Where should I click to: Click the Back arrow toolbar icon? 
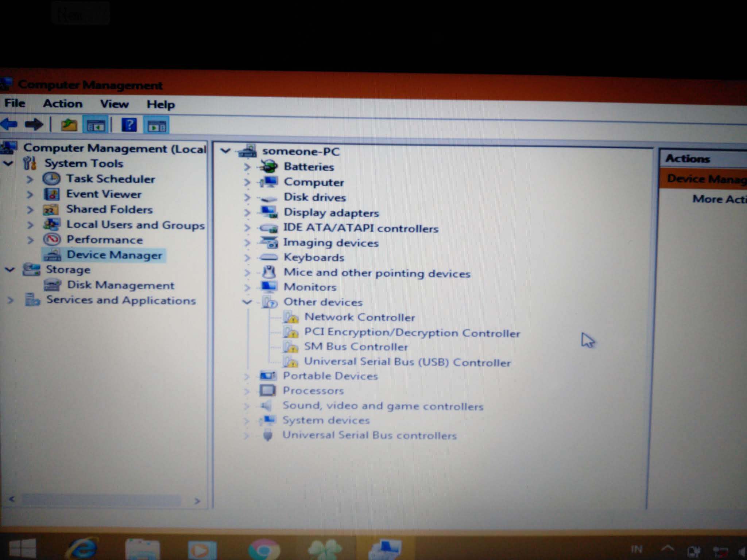coord(9,125)
